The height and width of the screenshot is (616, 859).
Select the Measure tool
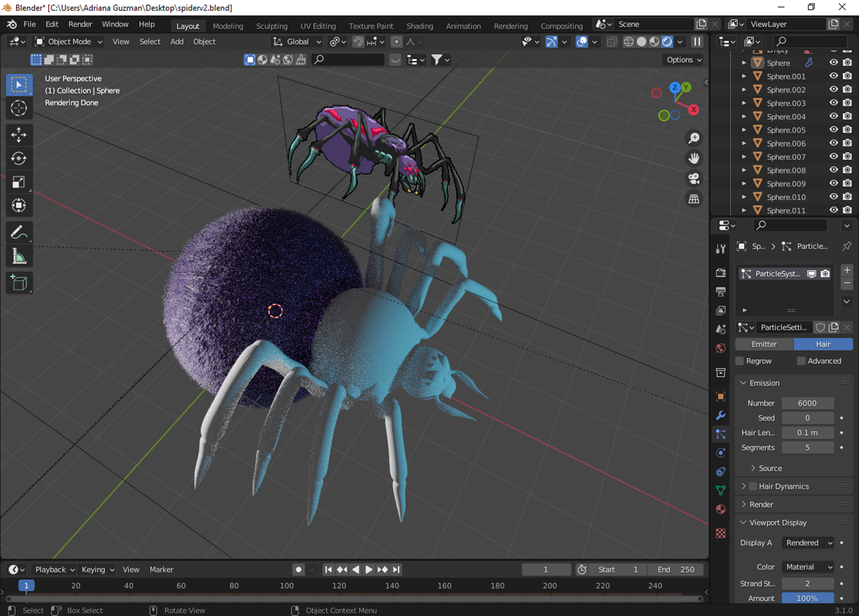point(19,256)
